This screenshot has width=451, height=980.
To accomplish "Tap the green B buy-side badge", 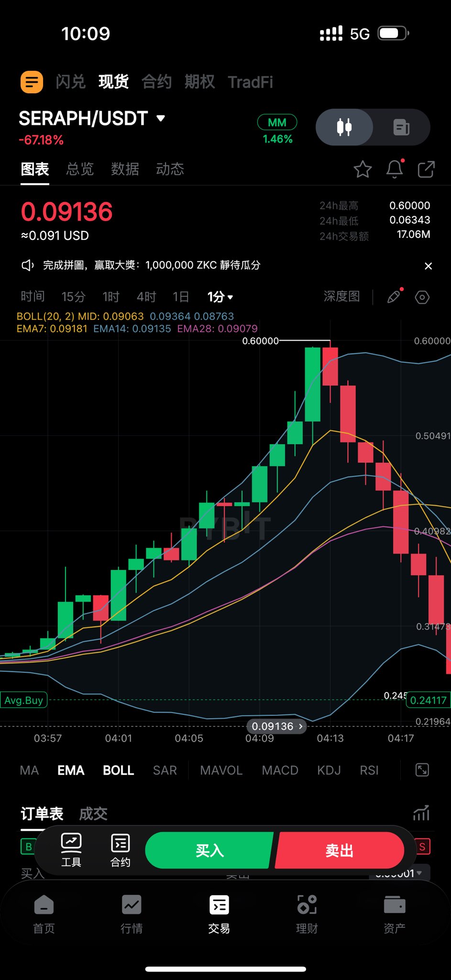I will pos(28,846).
